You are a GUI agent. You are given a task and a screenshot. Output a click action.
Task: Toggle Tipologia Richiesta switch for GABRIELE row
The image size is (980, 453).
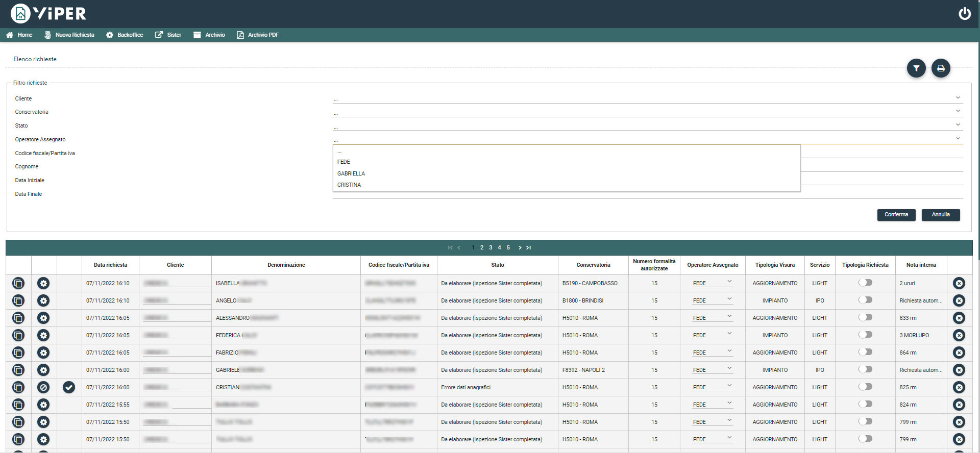coord(865,369)
